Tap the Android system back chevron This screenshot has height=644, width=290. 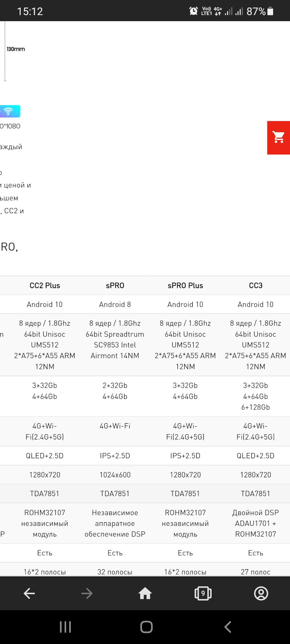click(x=228, y=627)
